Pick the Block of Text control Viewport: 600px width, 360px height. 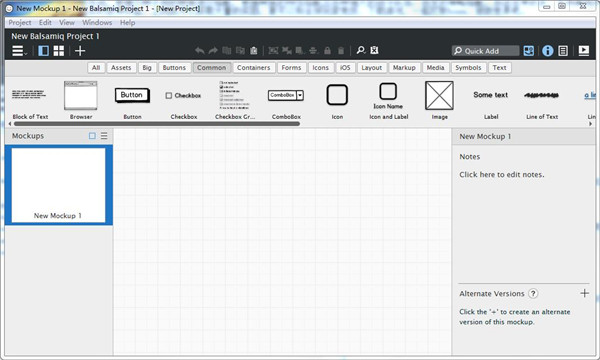30,100
